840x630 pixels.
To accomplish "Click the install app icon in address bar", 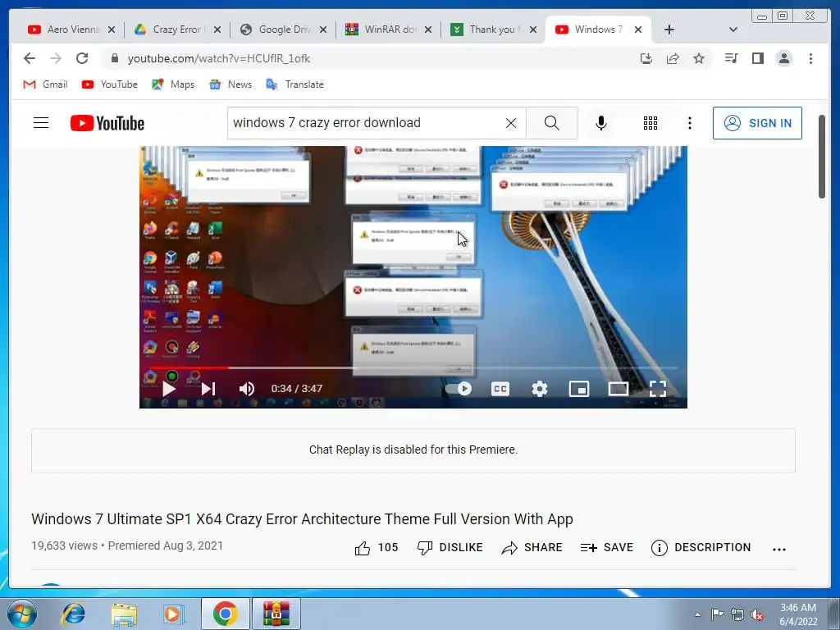I will pos(646,58).
